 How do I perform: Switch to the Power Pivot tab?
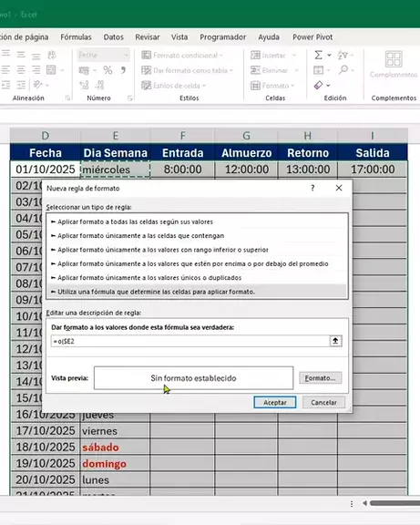click(x=312, y=37)
